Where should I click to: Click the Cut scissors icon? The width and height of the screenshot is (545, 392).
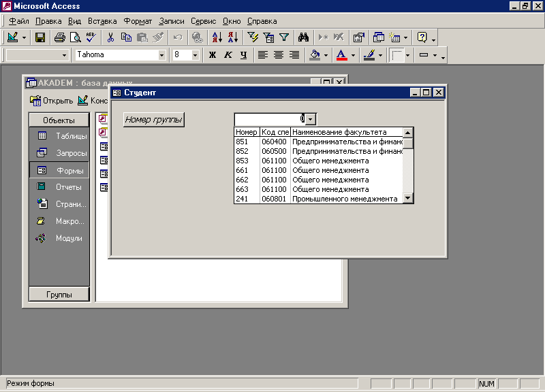pyautogui.click(x=110, y=37)
